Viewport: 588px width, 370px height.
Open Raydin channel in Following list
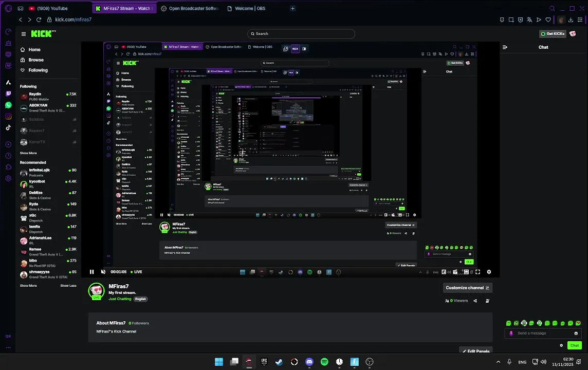[x=48, y=96]
